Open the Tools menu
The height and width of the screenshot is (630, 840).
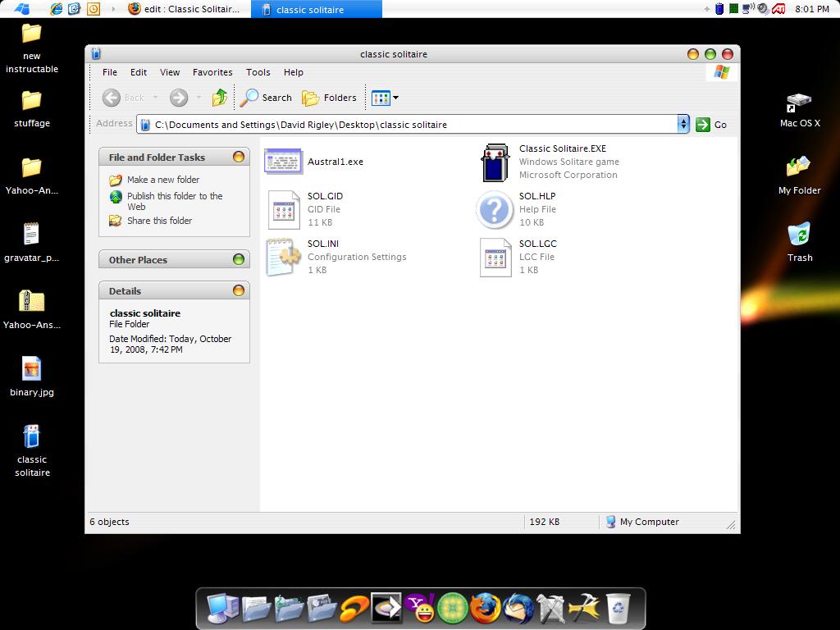(x=258, y=72)
